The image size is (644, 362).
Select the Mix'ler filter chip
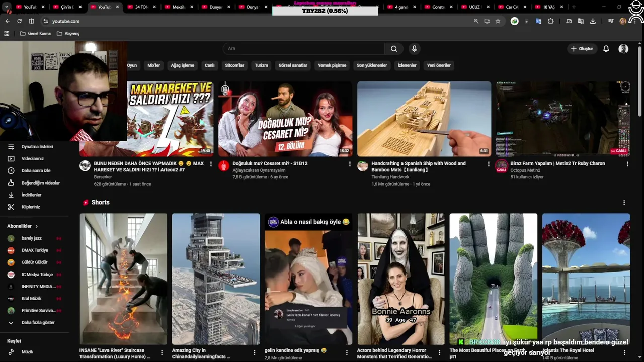click(153, 65)
